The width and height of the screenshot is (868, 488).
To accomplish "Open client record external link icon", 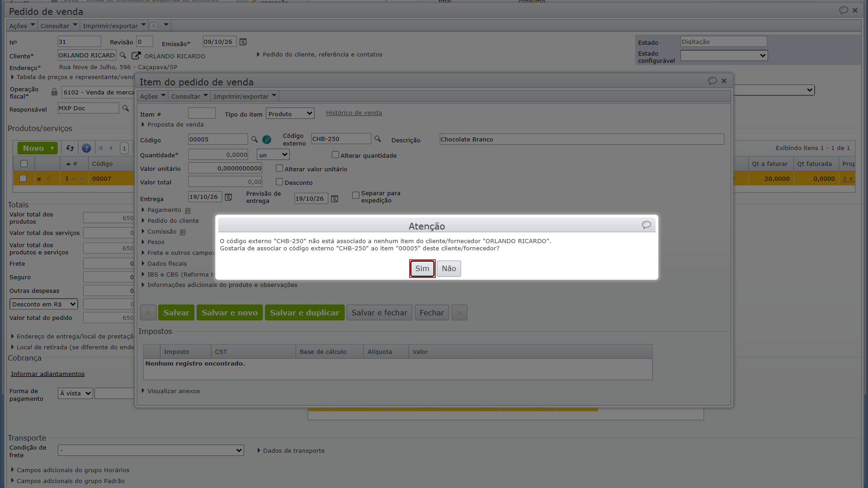I will coord(136,56).
